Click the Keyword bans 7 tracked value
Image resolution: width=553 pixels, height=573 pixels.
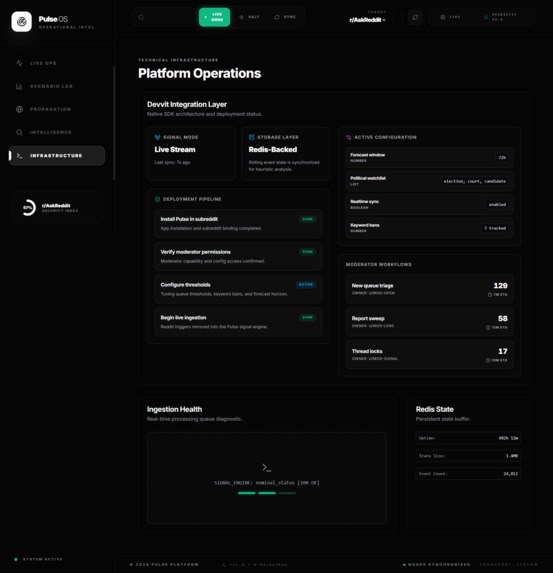[495, 228]
